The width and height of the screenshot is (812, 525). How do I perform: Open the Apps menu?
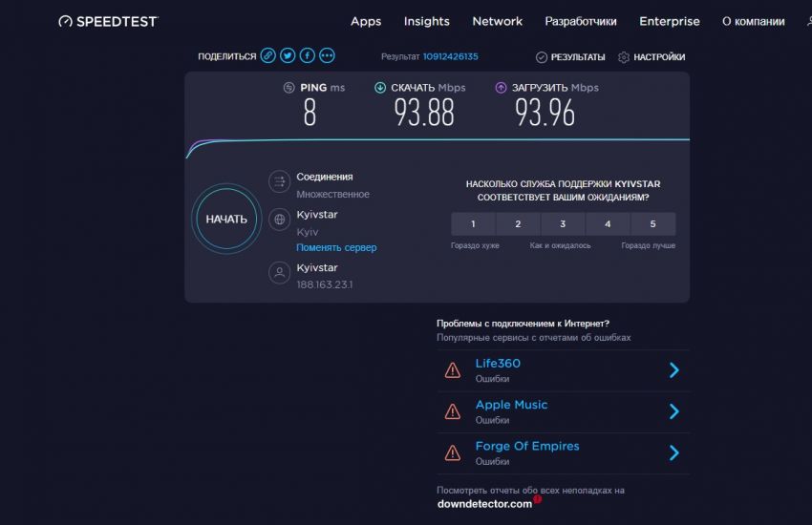click(366, 21)
